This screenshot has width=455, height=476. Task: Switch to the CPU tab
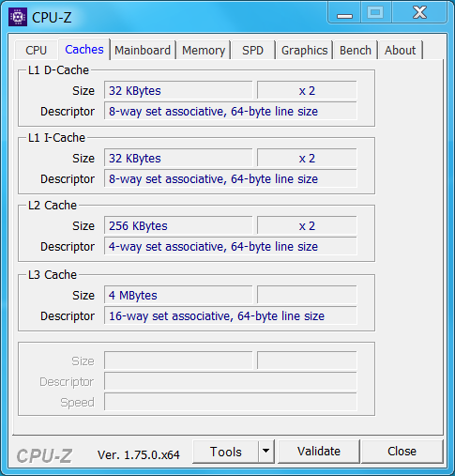36,51
